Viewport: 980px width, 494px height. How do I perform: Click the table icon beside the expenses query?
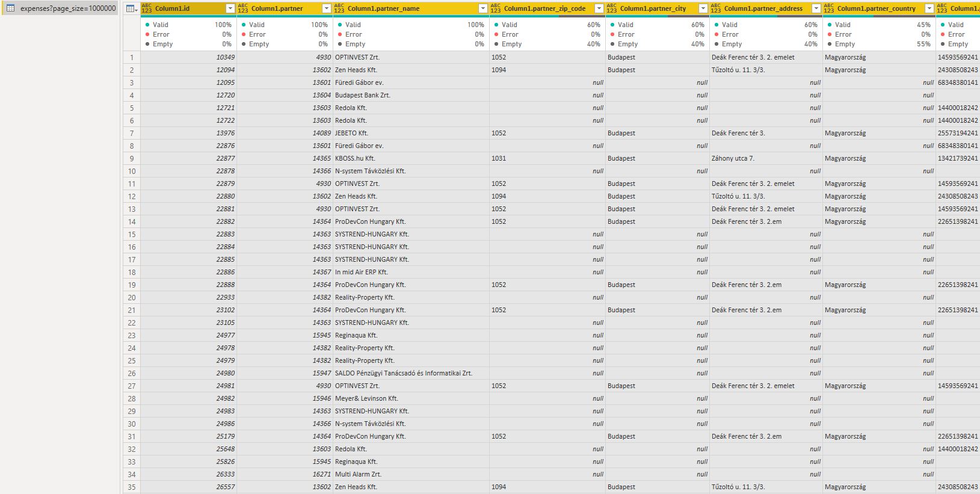10,8
